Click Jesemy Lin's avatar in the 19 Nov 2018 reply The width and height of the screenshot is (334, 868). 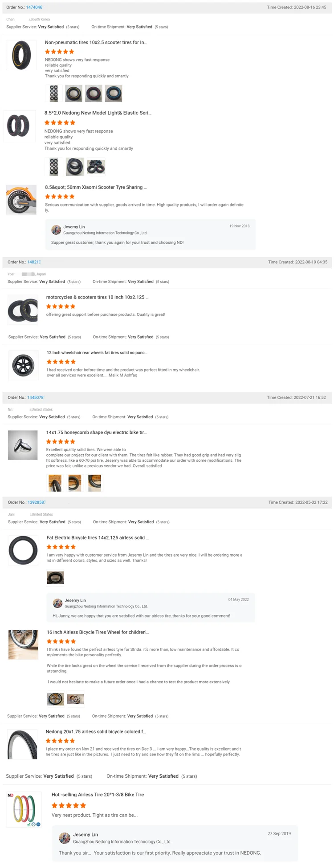click(56, 230)
